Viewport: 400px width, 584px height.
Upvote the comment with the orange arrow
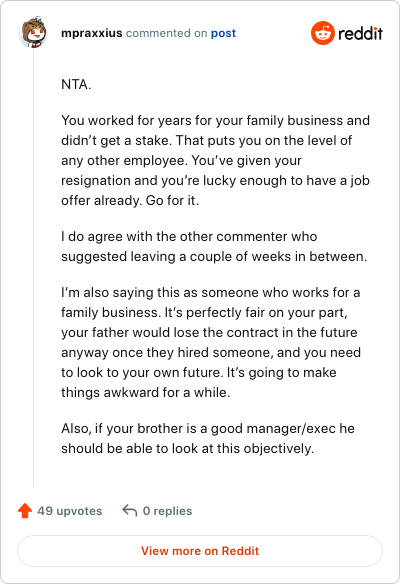25,511
